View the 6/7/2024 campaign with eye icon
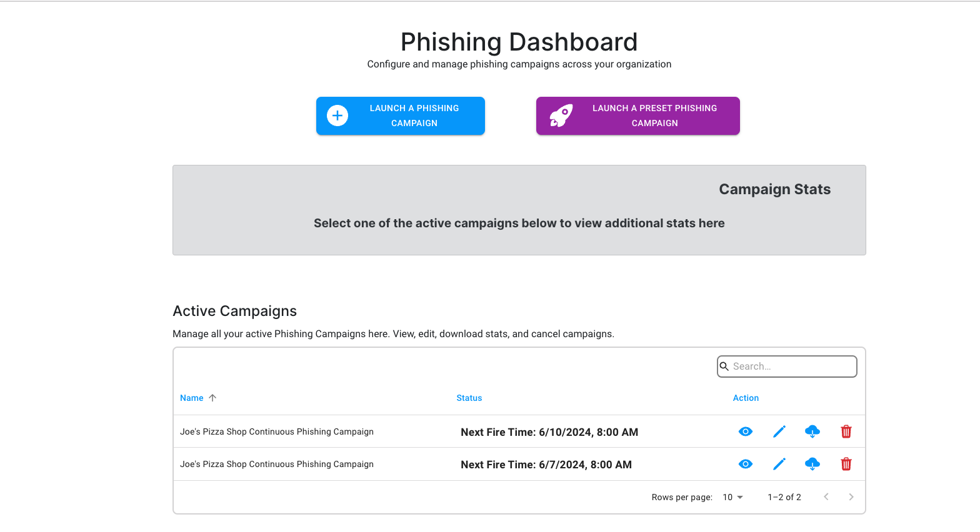The image size is (980, 532). coord(745,464)
